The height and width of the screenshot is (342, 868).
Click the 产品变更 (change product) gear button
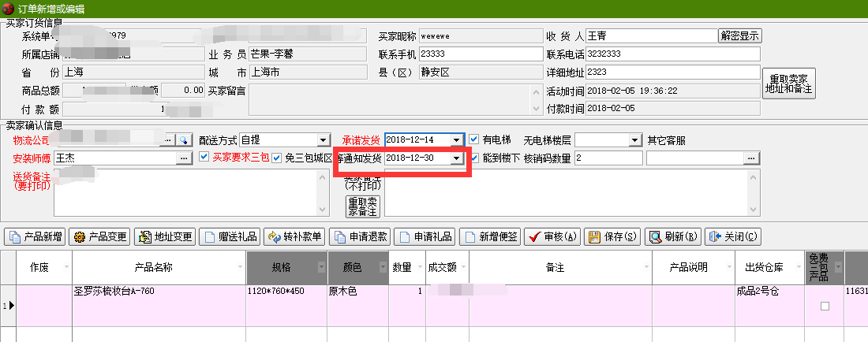pos(99,236)
